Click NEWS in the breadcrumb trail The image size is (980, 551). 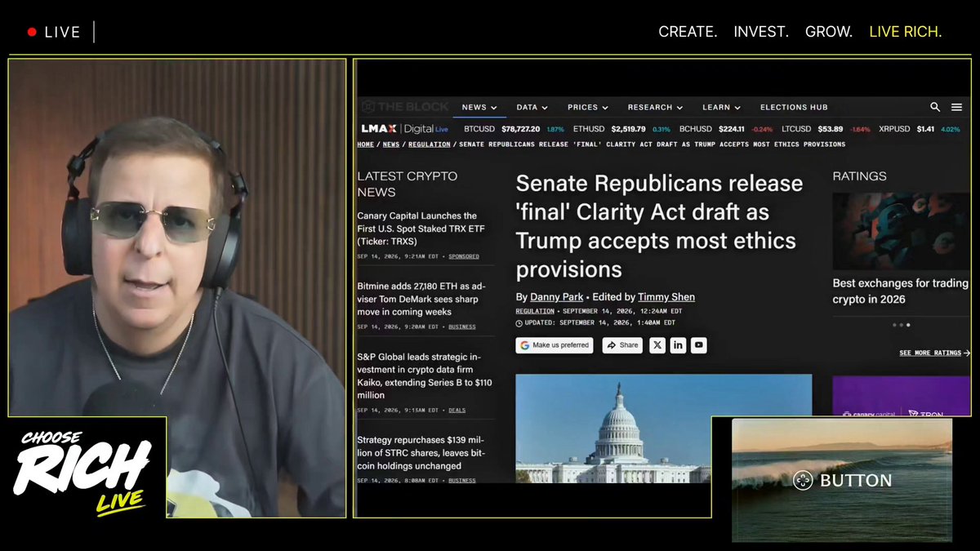click(391, 144)
